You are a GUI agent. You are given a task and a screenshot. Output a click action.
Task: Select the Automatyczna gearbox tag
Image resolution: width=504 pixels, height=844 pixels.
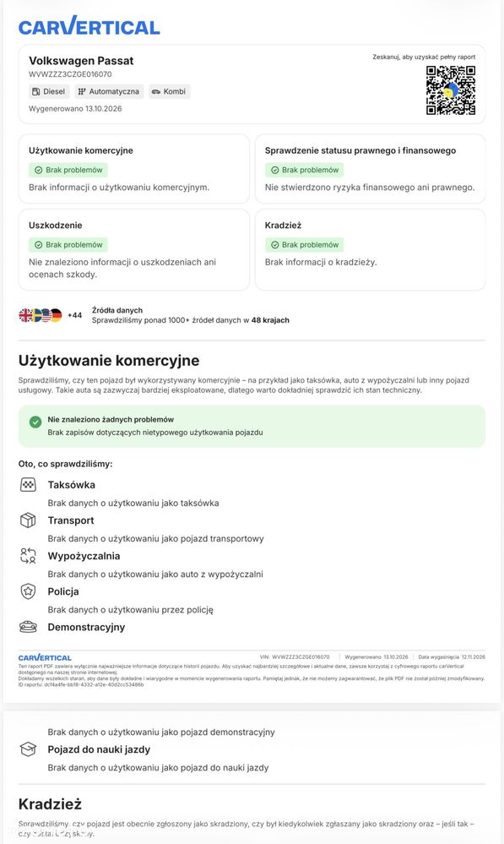click(x=109, y=91)
